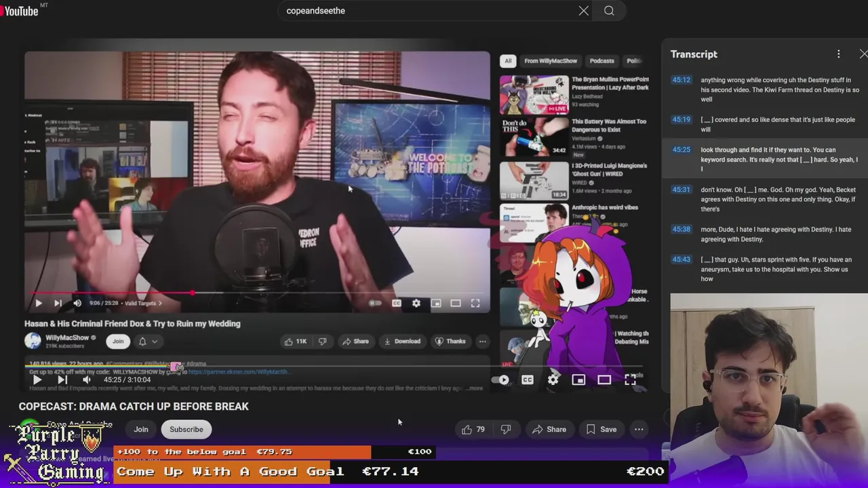Click Download under the WillyMacShow video
The height and width of the screenshot is (488, 868).
click(x=402, y=342)
